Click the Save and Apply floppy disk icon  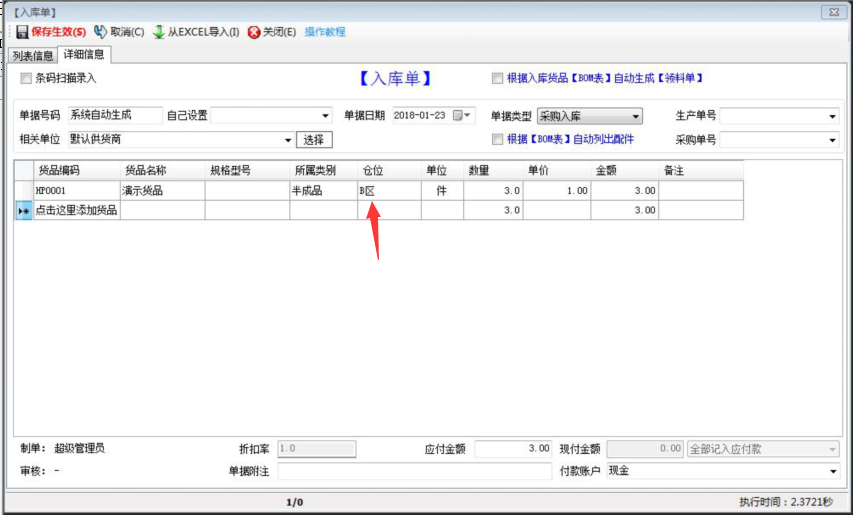click(23, 32)
